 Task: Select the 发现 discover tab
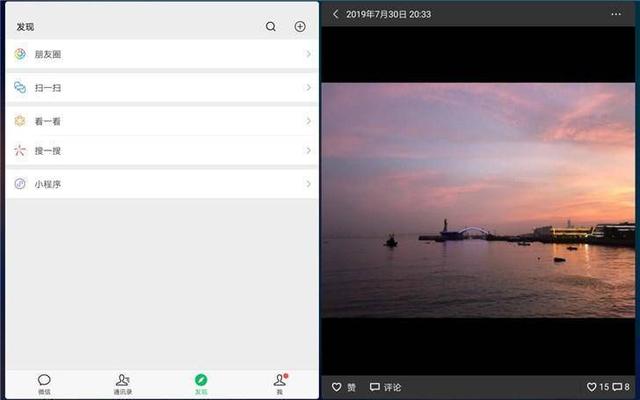[x=201, y=384]
